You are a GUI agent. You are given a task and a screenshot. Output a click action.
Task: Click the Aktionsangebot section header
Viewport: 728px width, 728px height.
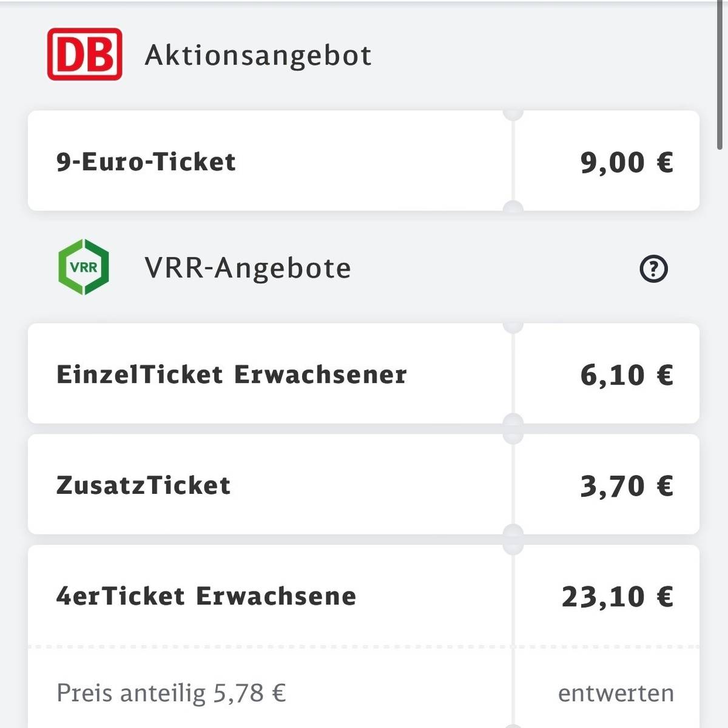pos(257,55)
